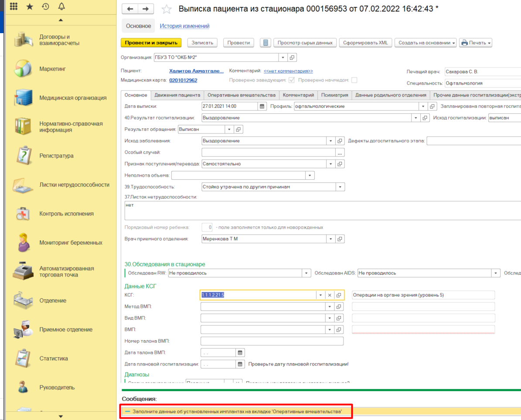Click the navigate back arrow
Screen dimensions: 521x420
[x=130, y=9]
